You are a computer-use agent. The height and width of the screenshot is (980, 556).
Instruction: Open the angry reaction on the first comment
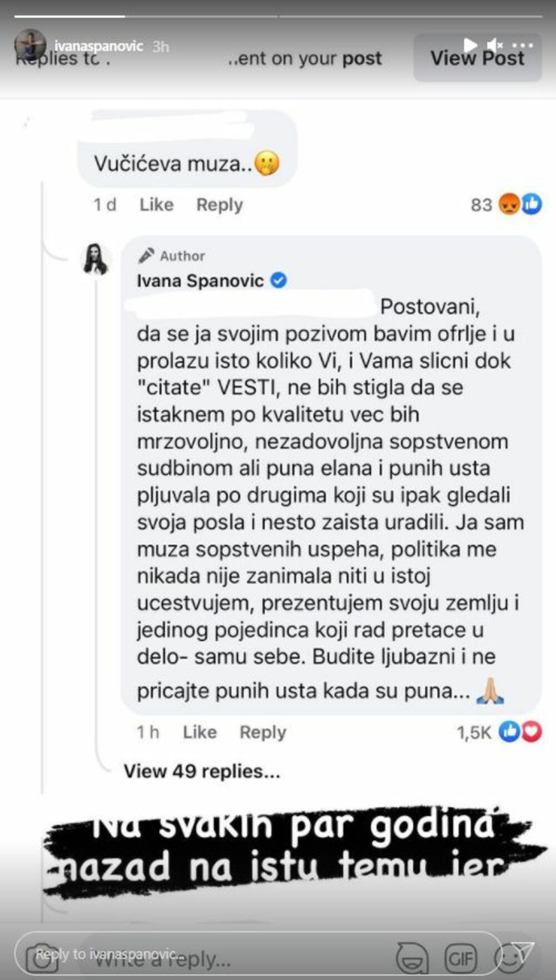tap(509, 205)
